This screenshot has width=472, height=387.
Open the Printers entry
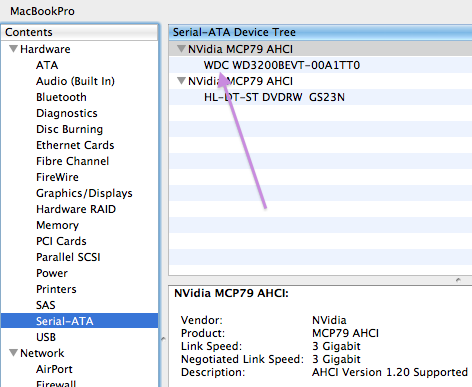click(x=56, y=289)
